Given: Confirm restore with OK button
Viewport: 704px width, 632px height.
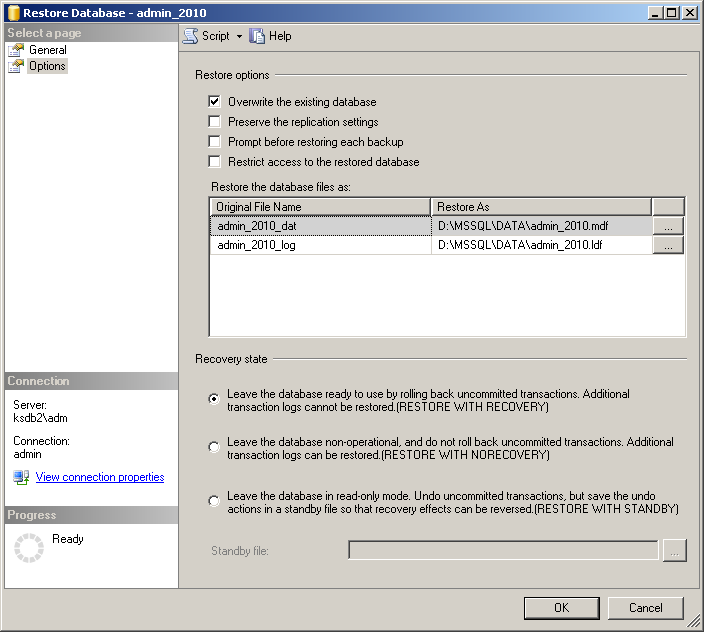Looking at the screenshot, I should click(x=561, y=608).
